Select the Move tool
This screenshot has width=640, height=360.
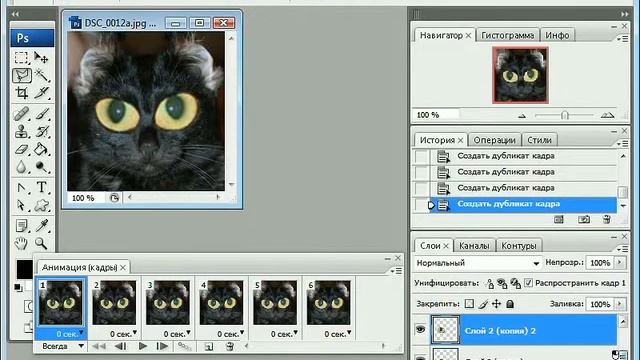[41, 58]
